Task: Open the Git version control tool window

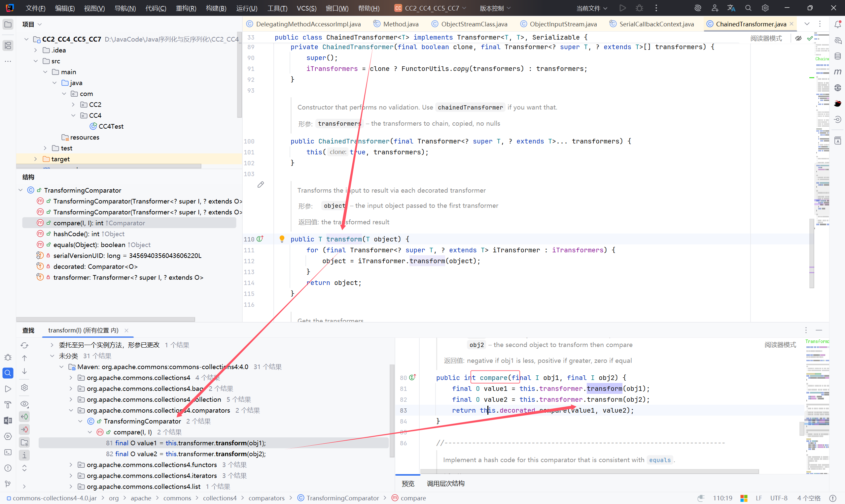Action: click(8, 484)
